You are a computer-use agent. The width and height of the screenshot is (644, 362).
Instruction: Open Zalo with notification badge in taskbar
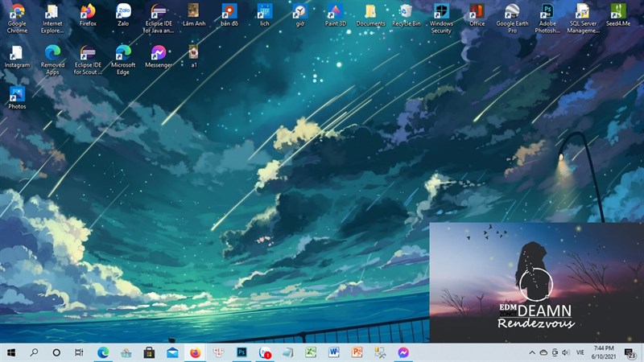click(265, 352)
